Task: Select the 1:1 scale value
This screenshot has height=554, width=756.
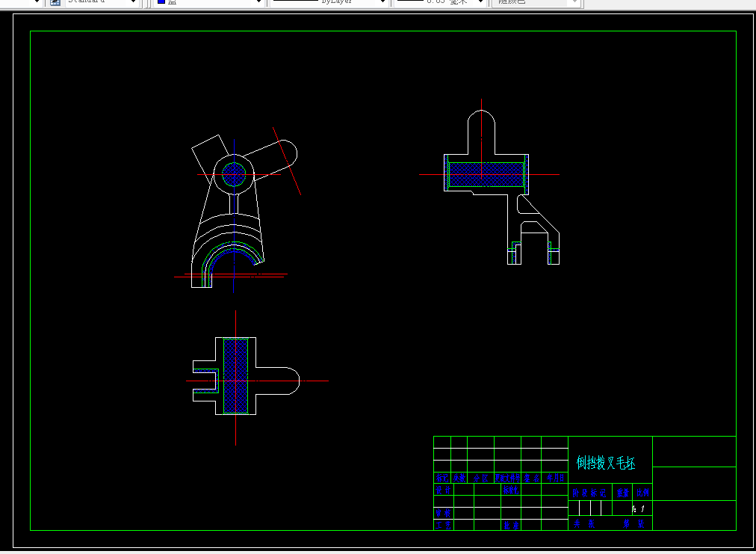Action: [639, 508]
